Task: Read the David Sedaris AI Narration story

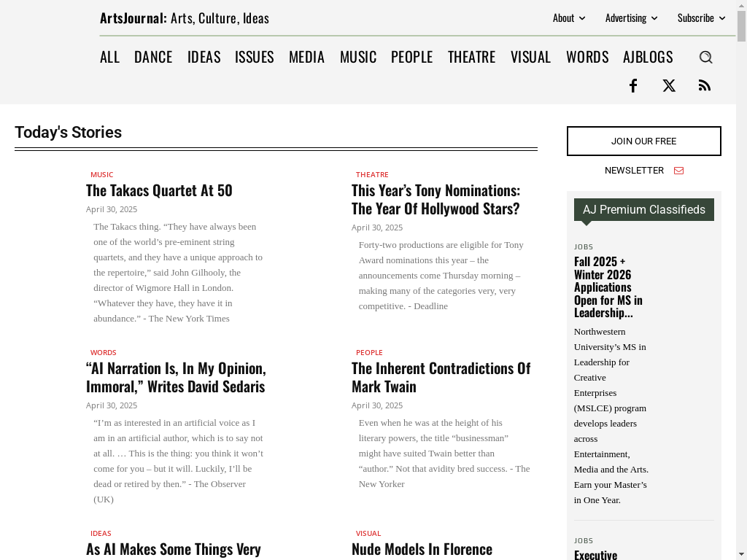Action: point(176,377)
